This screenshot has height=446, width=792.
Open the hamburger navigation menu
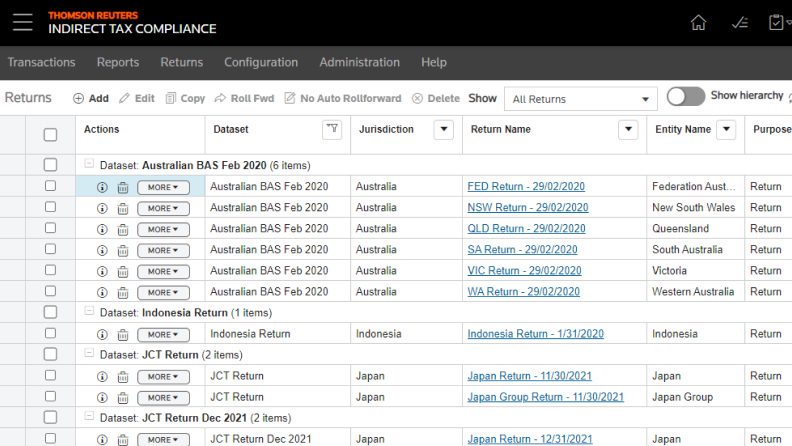pyautogui.click(x=22, y=22)
